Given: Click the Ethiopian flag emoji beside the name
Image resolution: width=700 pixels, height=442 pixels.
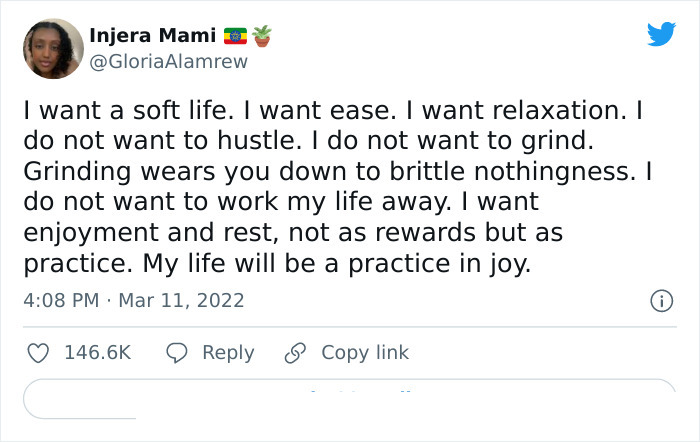Looking at the screenshot, I should click(235, 36).
